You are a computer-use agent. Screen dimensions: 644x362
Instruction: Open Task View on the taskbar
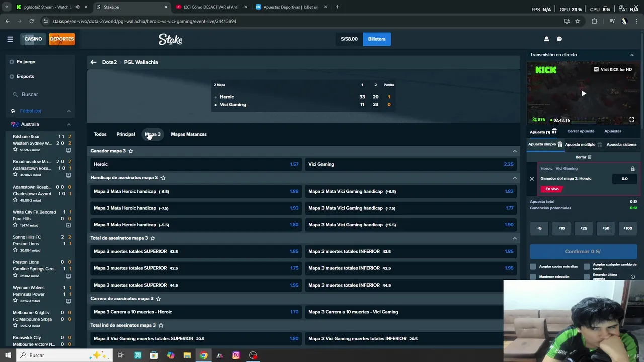point(121,355)
